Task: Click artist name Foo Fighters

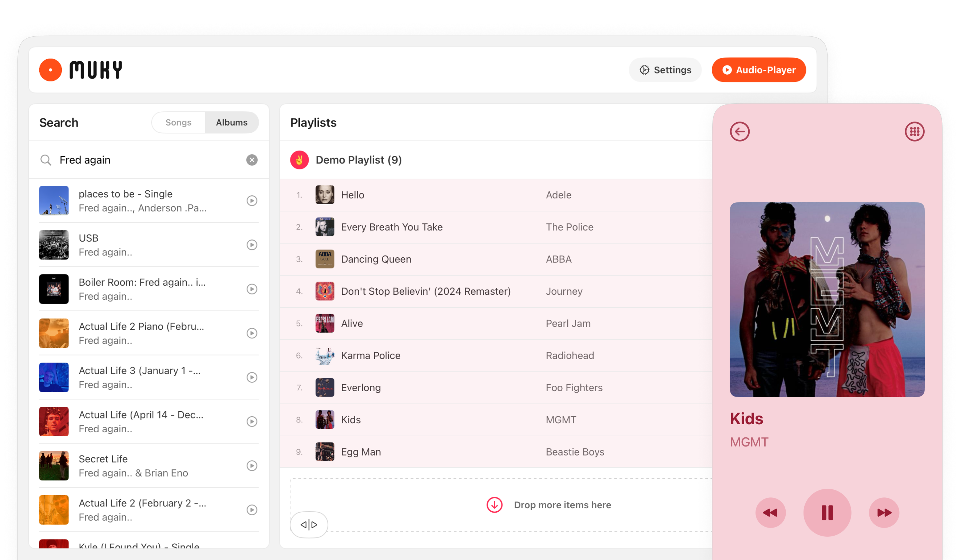Action: tap(574, 388)
